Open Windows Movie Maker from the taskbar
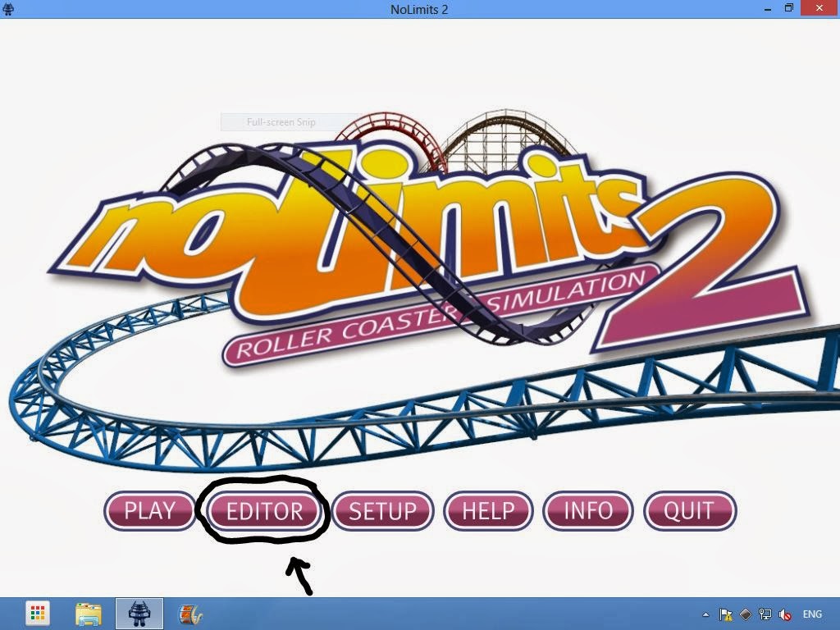The height and width of the screenshot is (630, 840). pyautogui.click(x=189, y=613)
